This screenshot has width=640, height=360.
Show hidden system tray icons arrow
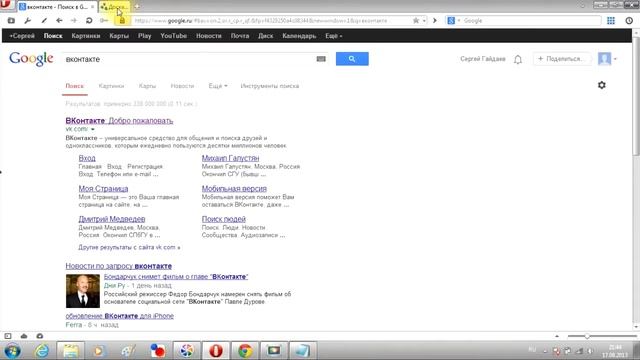[x=545, y=351]
